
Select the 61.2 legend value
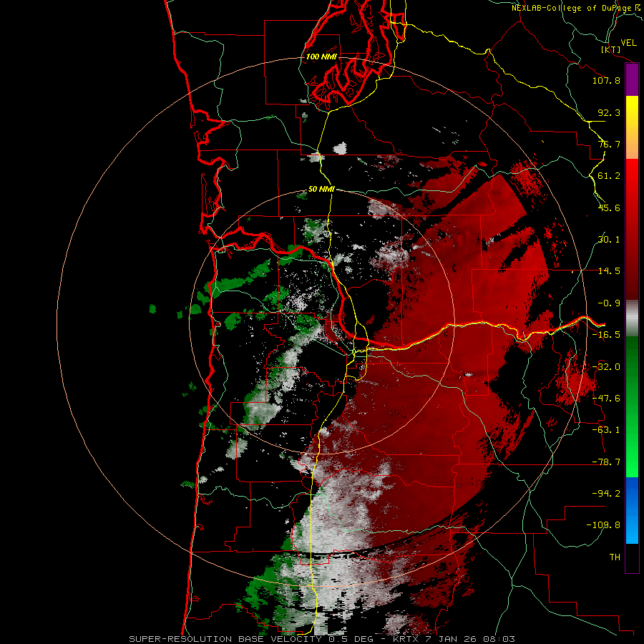pos(609,176)
